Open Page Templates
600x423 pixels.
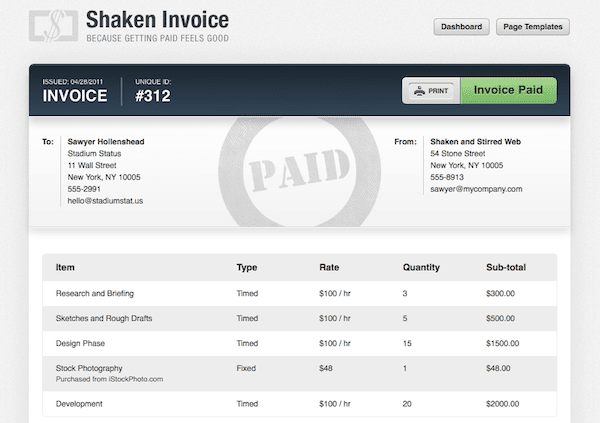point(532,27)
